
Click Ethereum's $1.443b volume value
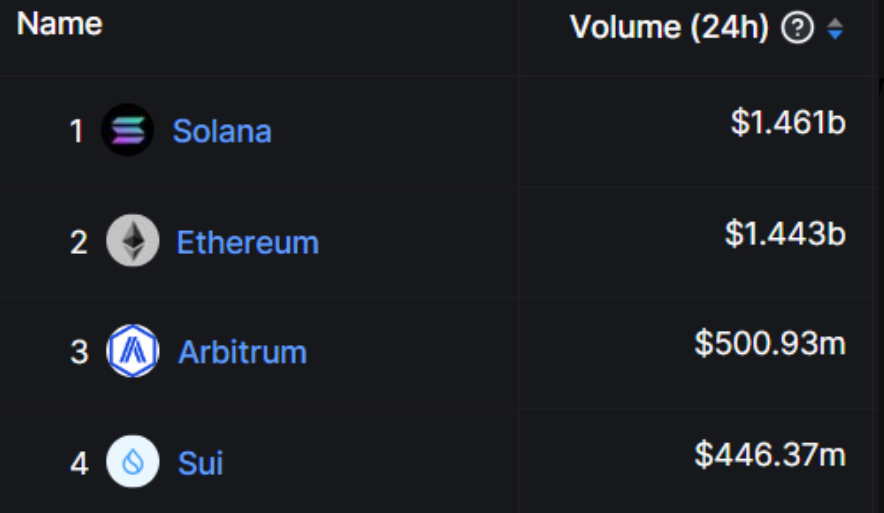(x=785, y=234)
